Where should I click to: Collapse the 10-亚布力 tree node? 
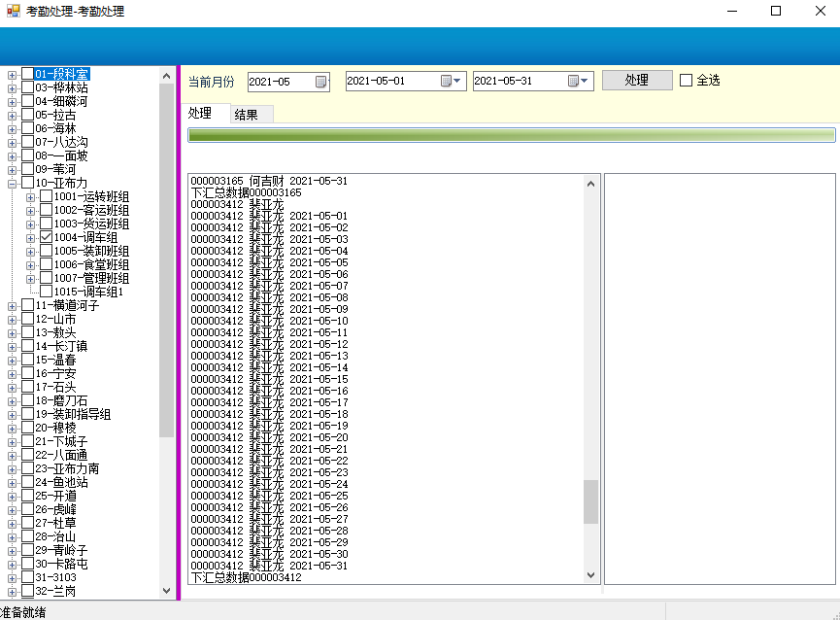(13, 183)
